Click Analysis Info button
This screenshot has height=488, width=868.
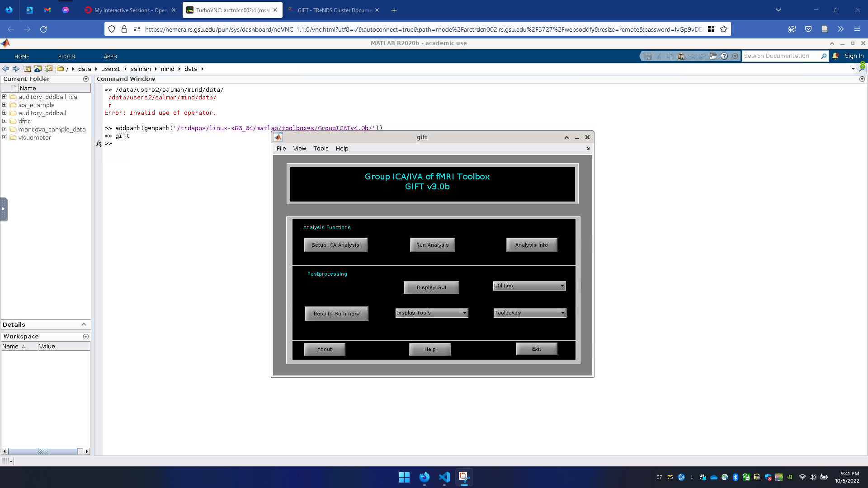tap(532, 245)
